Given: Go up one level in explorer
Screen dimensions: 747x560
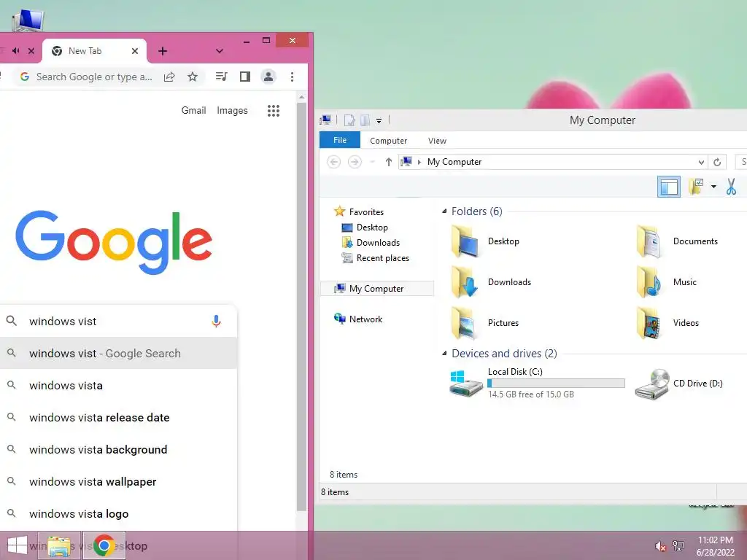Looking at the screenshot, I should coord(388,162).
